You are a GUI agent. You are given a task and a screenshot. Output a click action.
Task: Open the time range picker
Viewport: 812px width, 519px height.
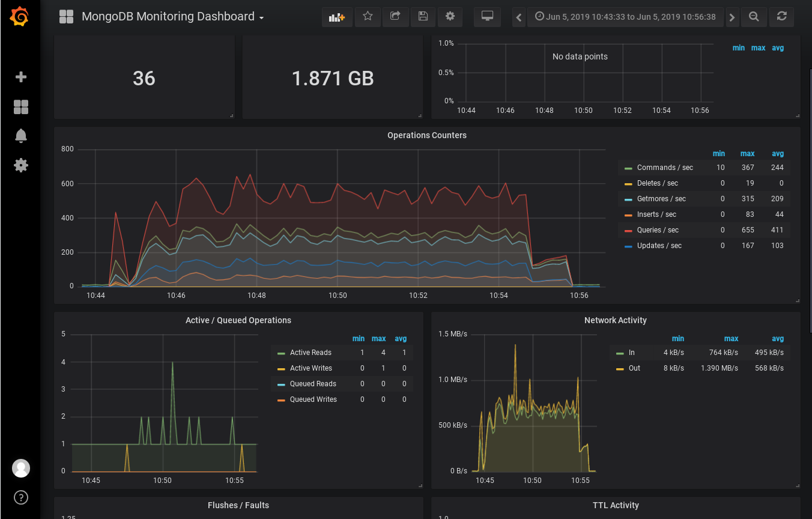pos(625,17)
